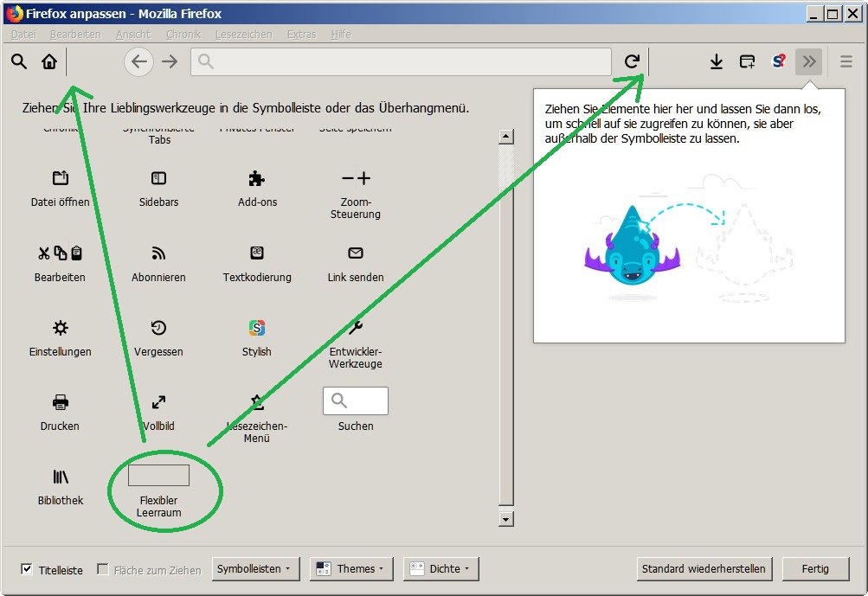Open the Extras menu

pos(302,35)
